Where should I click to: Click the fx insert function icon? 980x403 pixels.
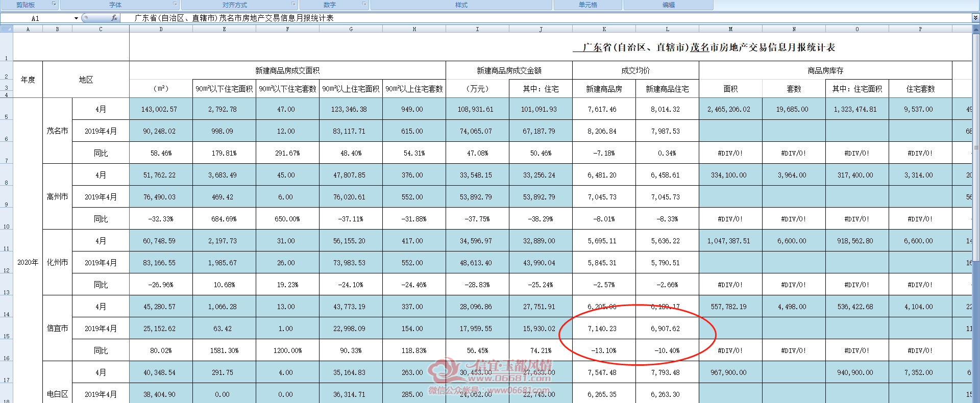pos(114,18)
